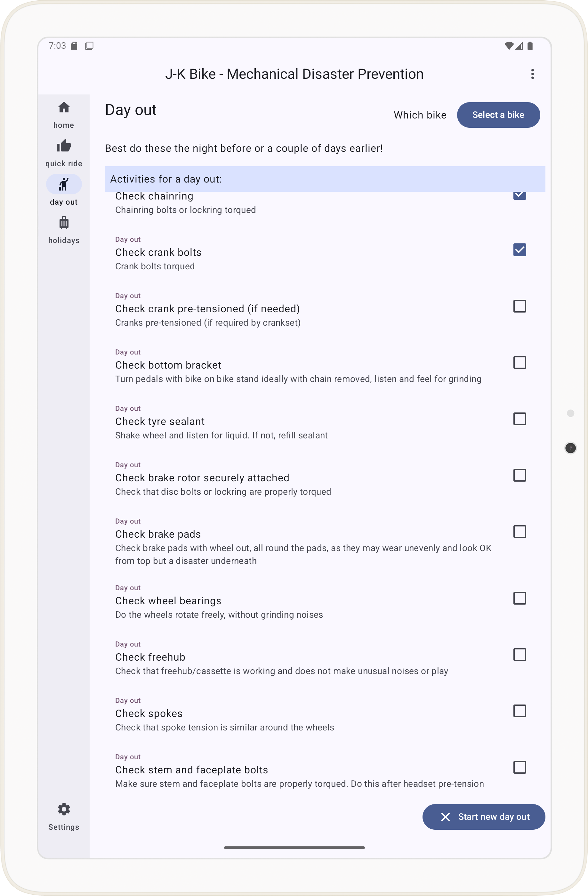The image size is (588, 896).
Task: Click 'Check stem and faceplate bolts' title
Action: pos(191,770)
